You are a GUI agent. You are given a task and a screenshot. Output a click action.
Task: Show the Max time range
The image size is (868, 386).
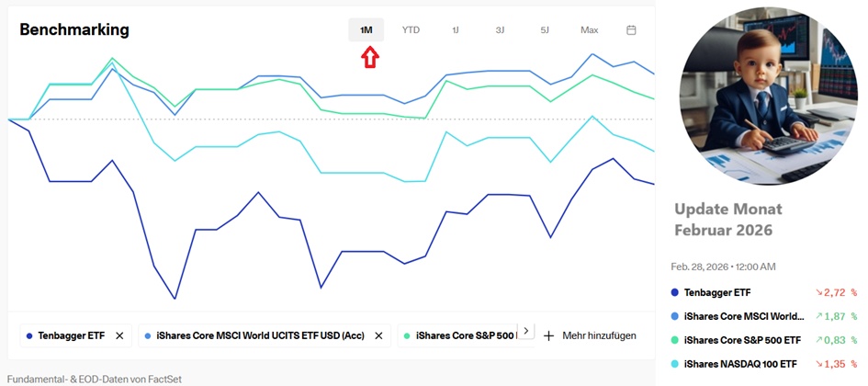point(589,30)
